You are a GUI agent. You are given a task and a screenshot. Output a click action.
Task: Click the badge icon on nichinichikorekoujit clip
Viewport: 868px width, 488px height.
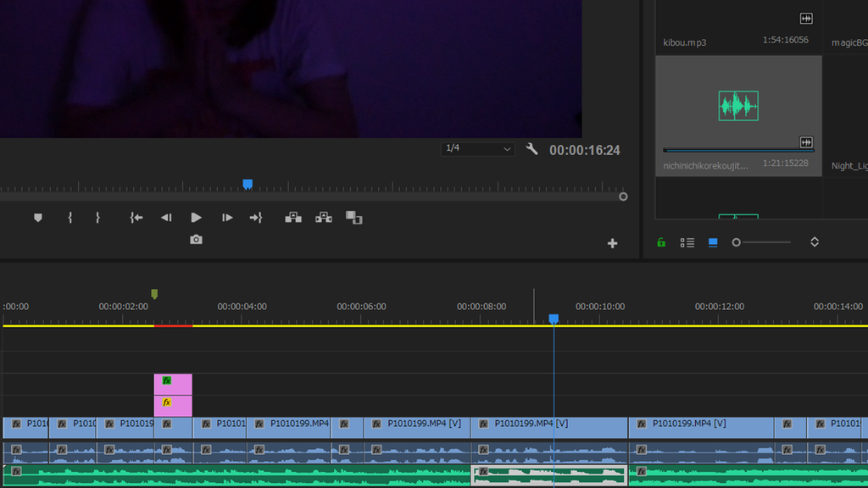click(806, 142)
